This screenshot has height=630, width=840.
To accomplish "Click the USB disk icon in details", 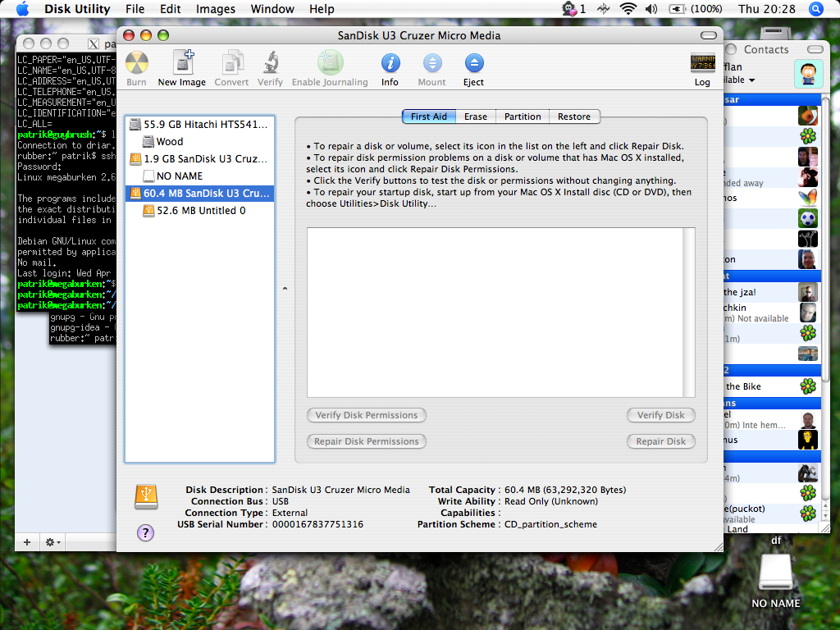I will coord(146,496).
